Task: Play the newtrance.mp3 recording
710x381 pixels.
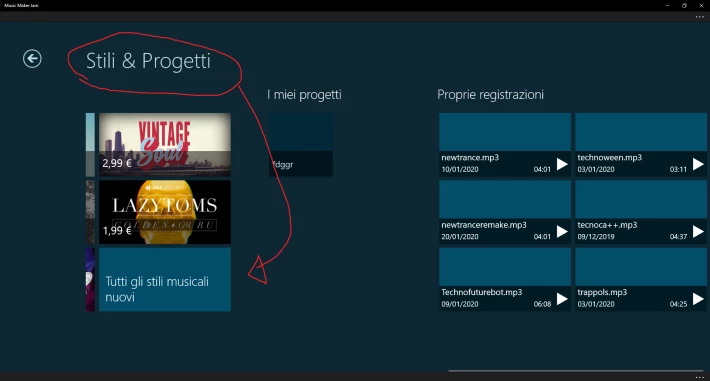Action: coord(562,164)
